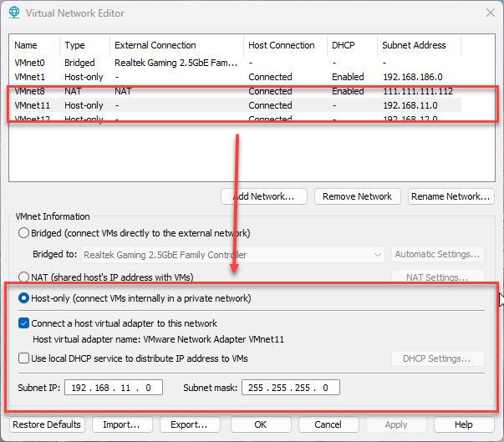The width and height of the screenshot is (504, 442).
Task: Uncheck Connect a host virtual adapter
Action: 23,323
